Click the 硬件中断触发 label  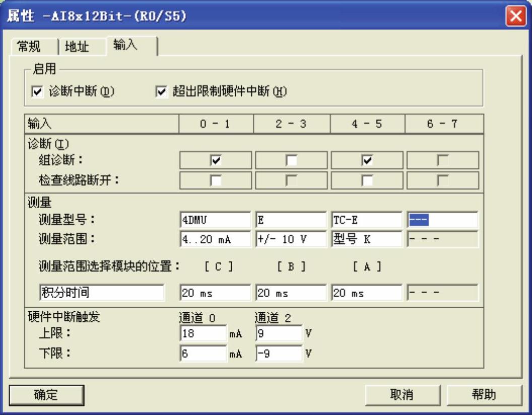pos(64,317)
